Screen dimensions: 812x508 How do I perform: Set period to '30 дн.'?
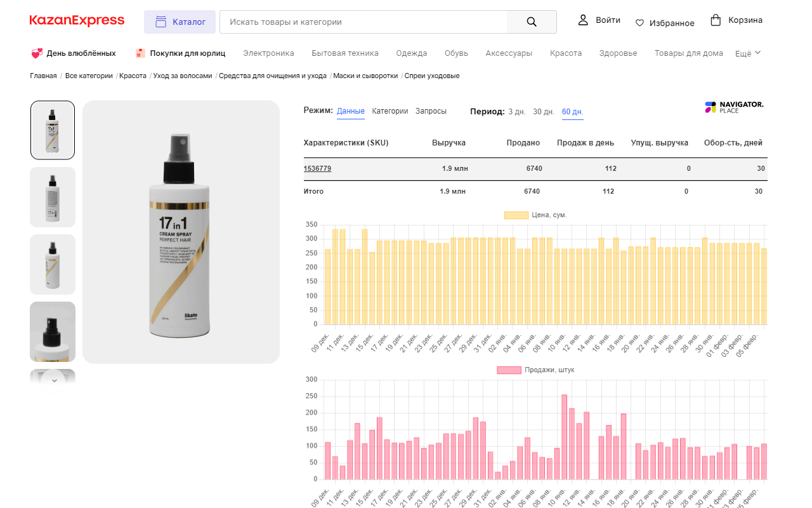point(544,112)
